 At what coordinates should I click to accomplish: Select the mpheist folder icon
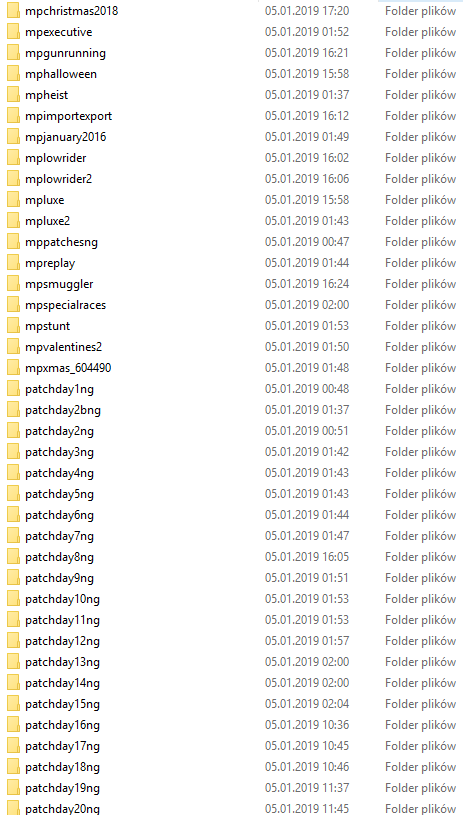[x=14, y=95]
